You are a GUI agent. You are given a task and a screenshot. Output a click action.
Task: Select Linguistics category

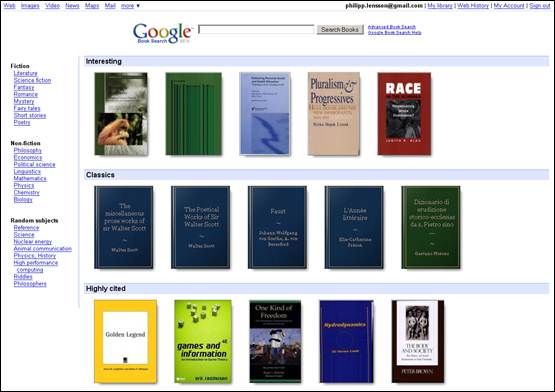[27, 172]
